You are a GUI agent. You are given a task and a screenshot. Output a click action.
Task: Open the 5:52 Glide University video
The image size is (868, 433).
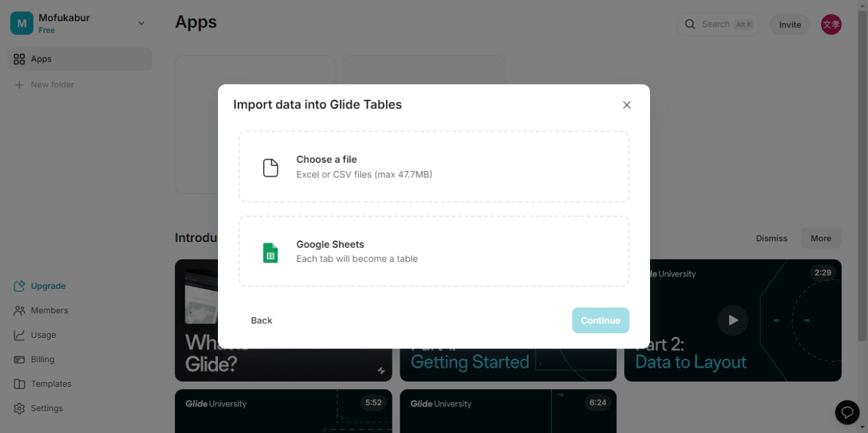click(x=283, y=411)
